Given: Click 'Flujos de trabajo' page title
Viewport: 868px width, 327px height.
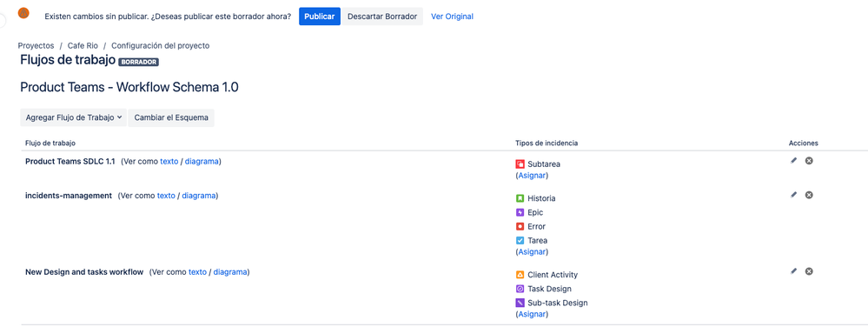Looking at the screenshot, I should (x=68, y=60).
